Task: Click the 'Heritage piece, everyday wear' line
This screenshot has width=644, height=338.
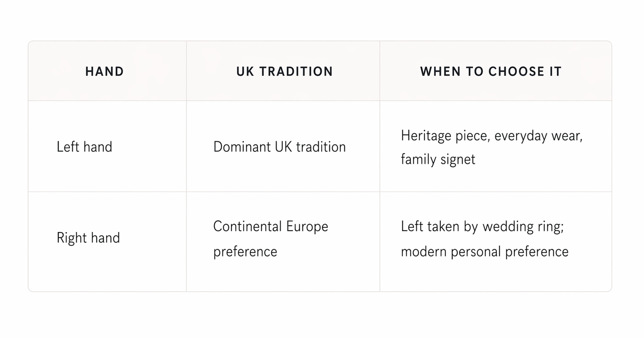Action: pos(491,136)
